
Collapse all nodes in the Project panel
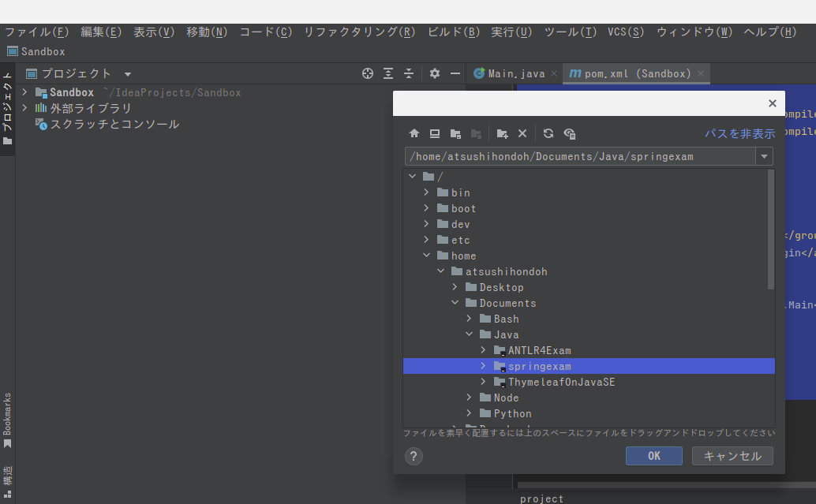[408, 73]
